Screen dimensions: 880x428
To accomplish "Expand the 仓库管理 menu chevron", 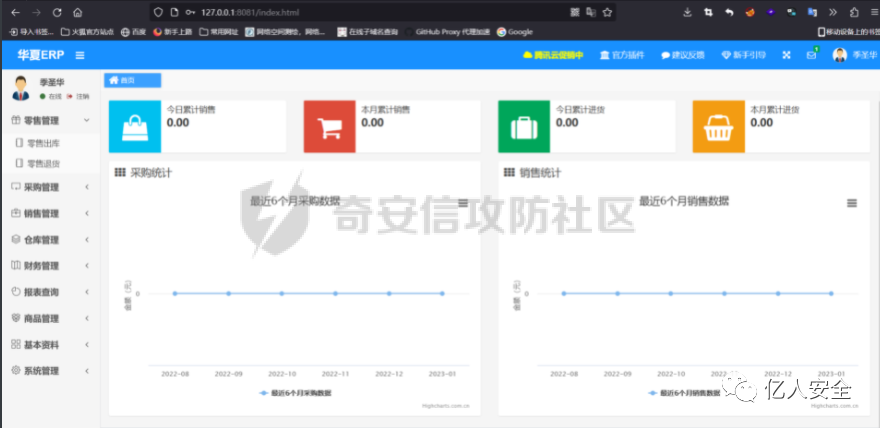I will click(x=87, y=240).
